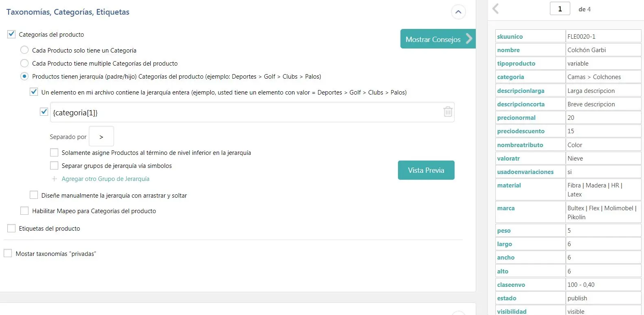Click the plus icon to add hierarchy group
644x315 pixels.
coord(55,179)
